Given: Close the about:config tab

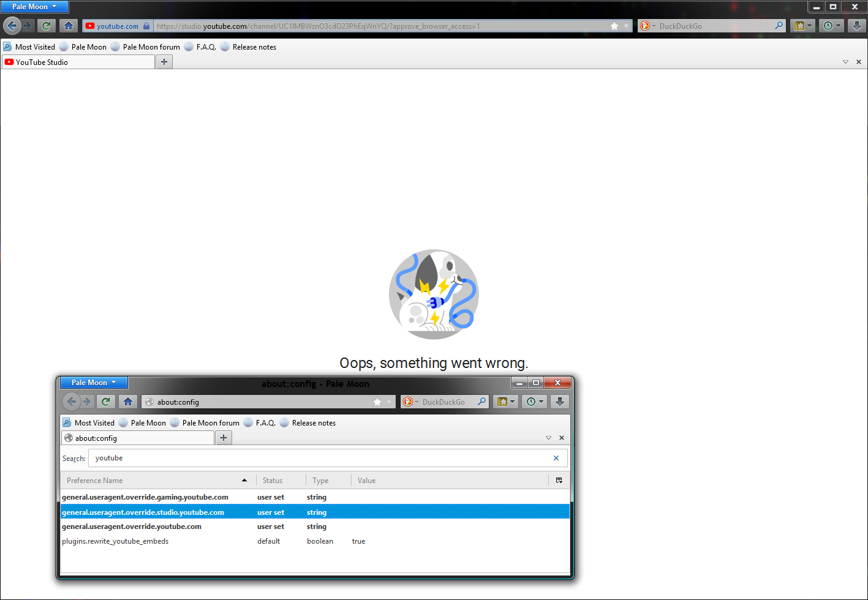Looking at the screenshot, I should [x=562, y=438].
